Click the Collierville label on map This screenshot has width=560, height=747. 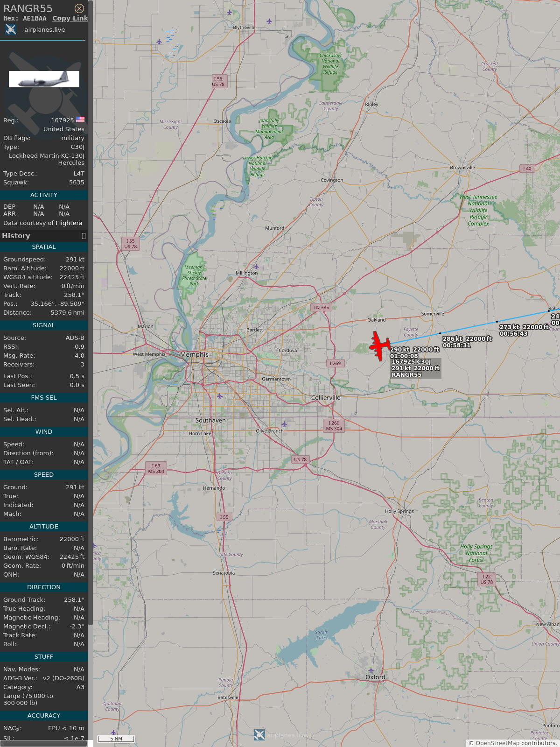[x=326, y=398]
